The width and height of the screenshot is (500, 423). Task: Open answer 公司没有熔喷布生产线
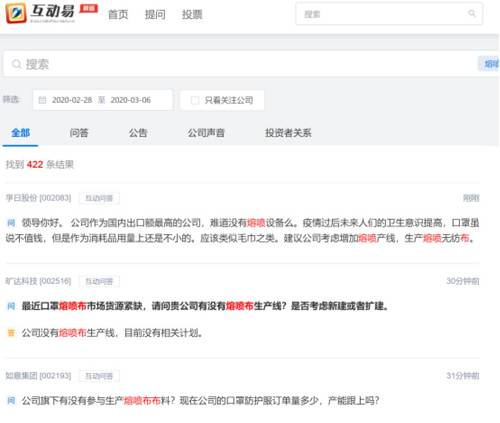[112, 333]
